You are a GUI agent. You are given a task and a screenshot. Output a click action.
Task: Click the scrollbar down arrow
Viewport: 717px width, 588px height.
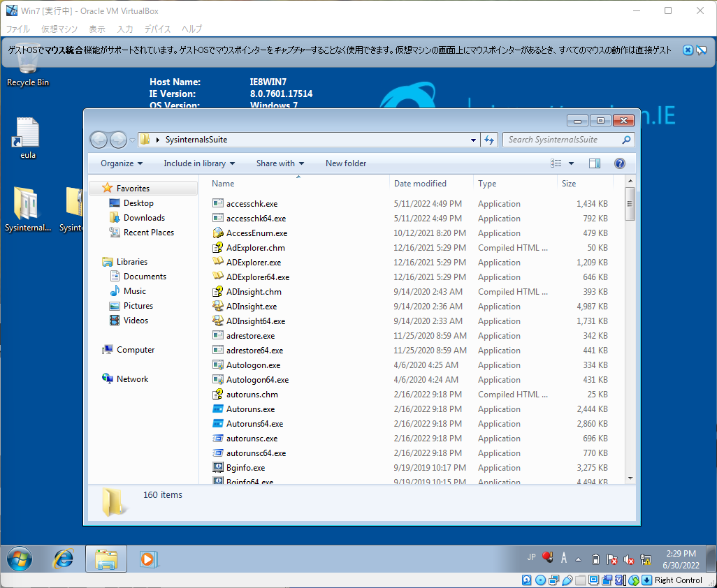(x=630, y=478)
